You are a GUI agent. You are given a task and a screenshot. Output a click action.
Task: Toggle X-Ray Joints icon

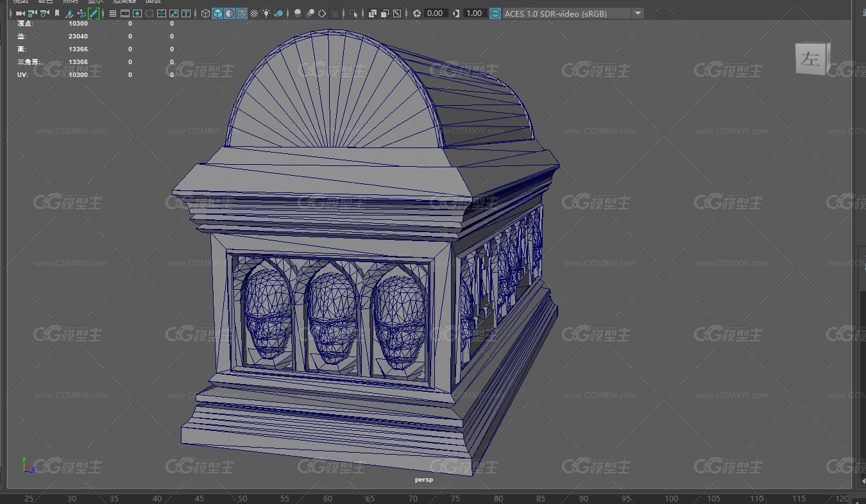tap(397, 13)
